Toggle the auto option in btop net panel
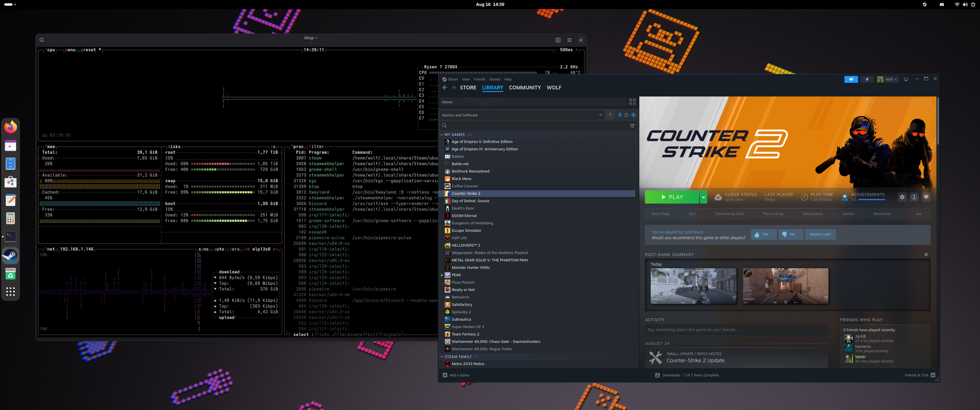This screenshot has height=410, width=980. pyautogui.click(x=219, y=249)
